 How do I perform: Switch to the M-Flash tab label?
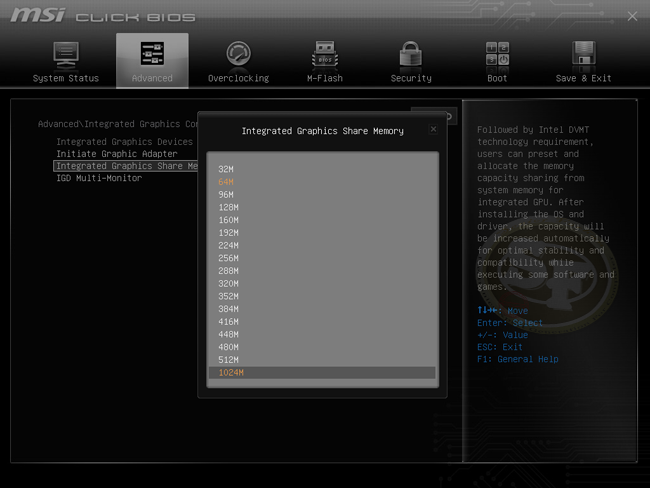coord(325,78)
